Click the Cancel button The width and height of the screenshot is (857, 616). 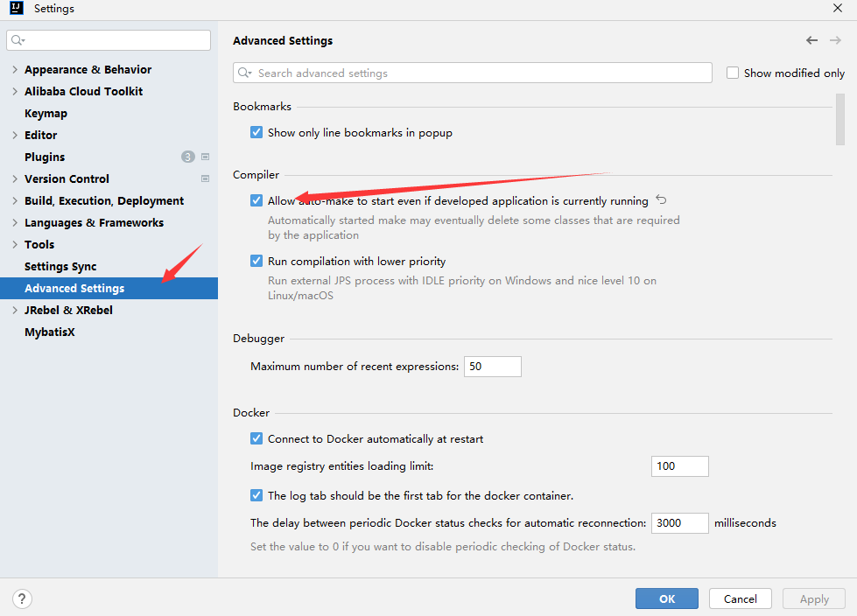coord(740,598)
